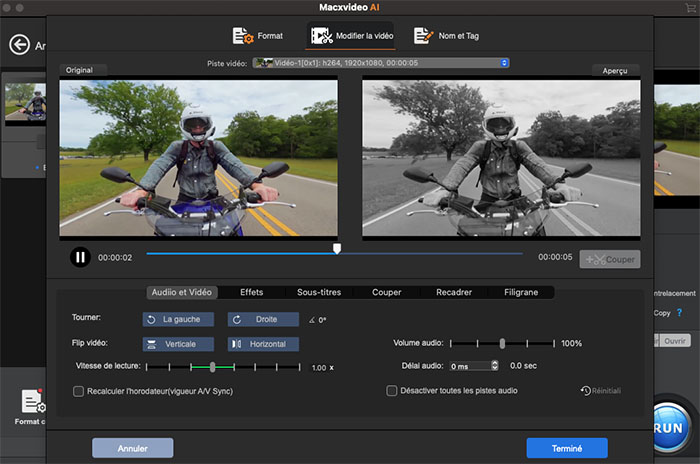
Task: Open the Nom et Tag tab
Action: click(x=446, y=36)
